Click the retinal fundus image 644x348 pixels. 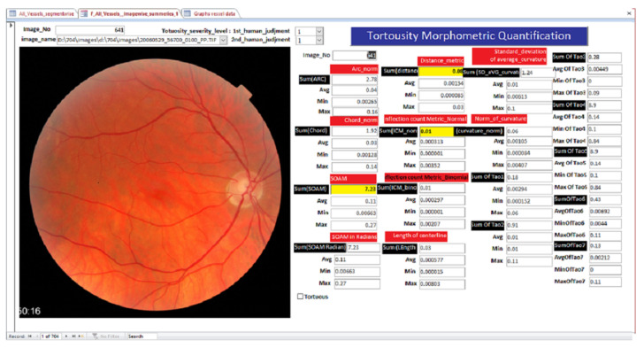(x=155, y=182)
